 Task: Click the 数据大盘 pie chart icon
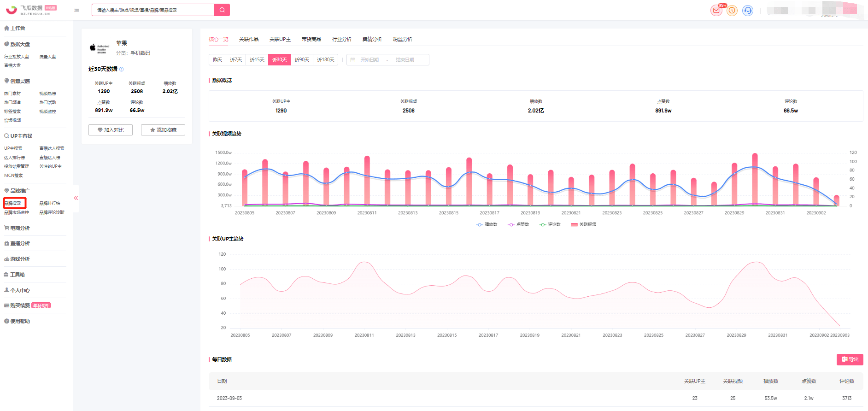6,44
